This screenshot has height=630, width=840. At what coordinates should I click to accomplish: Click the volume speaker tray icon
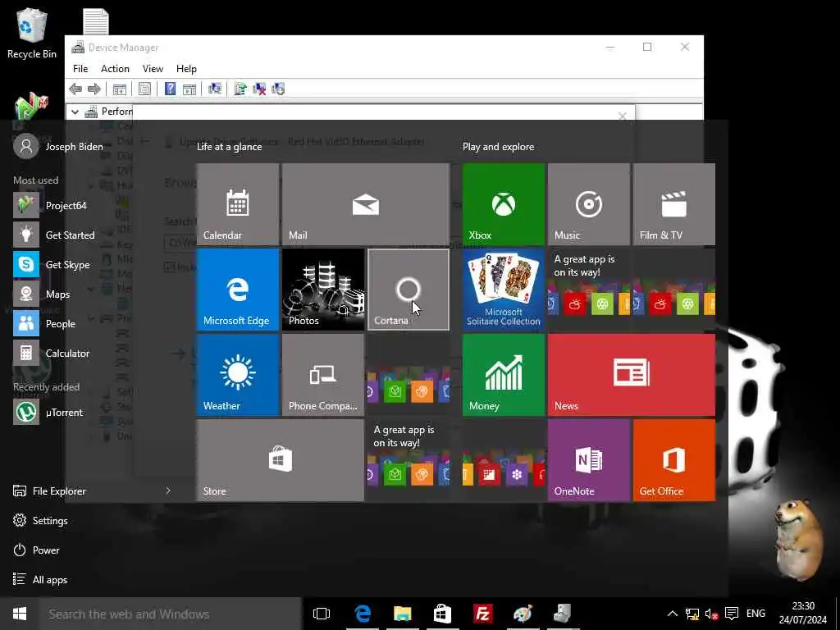point(711,614)
